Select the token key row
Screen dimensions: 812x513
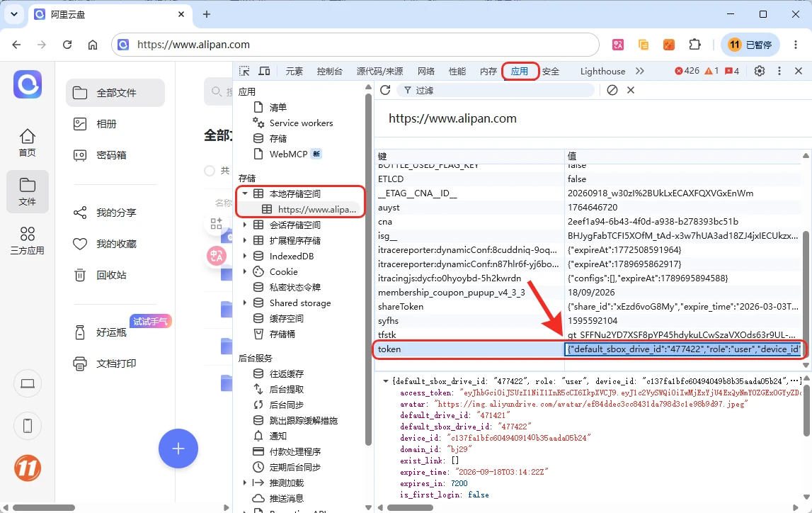coord(588,349)
